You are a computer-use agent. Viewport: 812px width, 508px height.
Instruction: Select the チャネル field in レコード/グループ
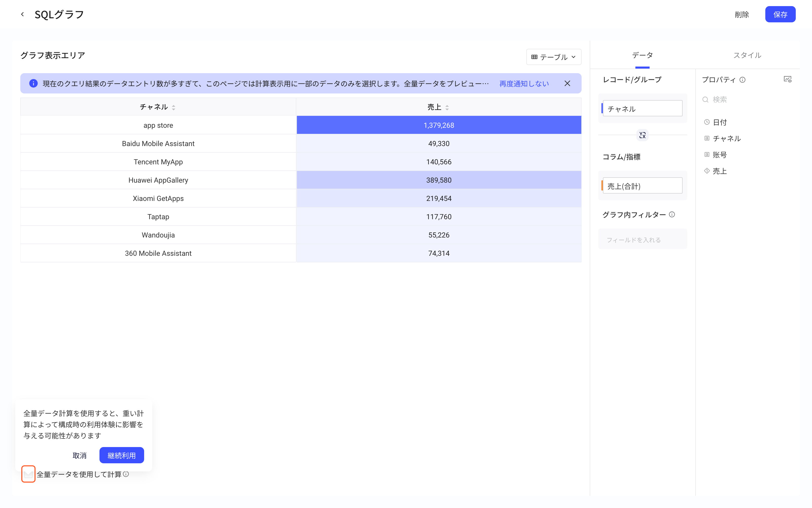coord(642,108)
